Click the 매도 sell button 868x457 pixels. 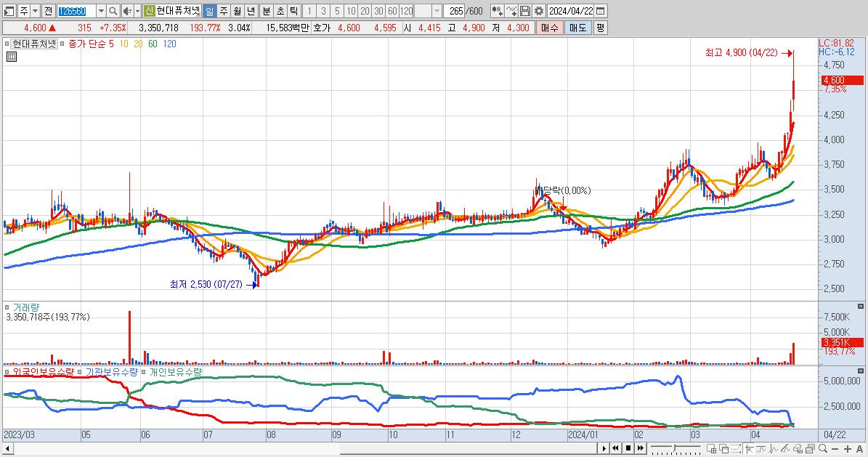(578, 28)
